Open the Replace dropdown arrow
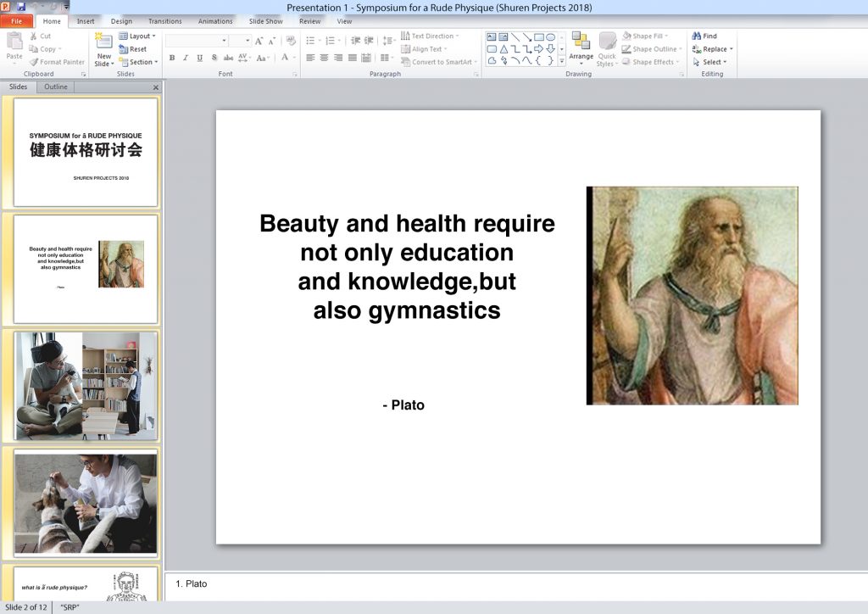The height and width of the screenshot is (614, 868). 732,49
